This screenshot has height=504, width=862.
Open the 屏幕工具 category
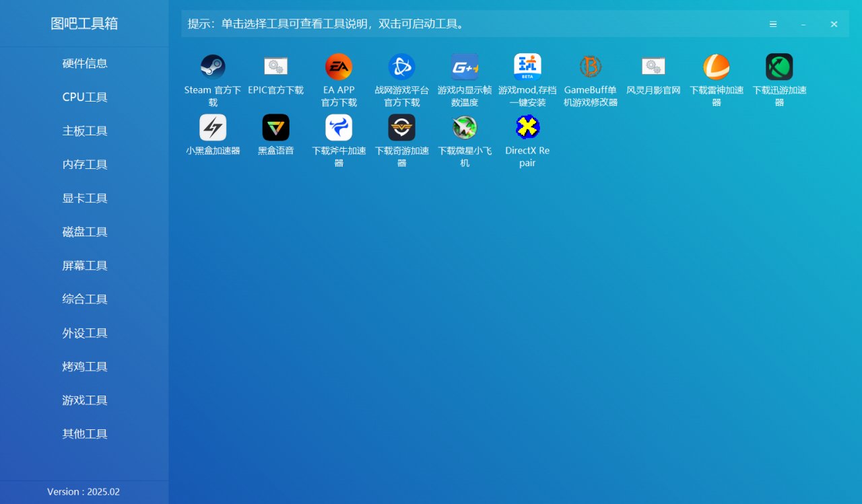(x=85, y=265)
